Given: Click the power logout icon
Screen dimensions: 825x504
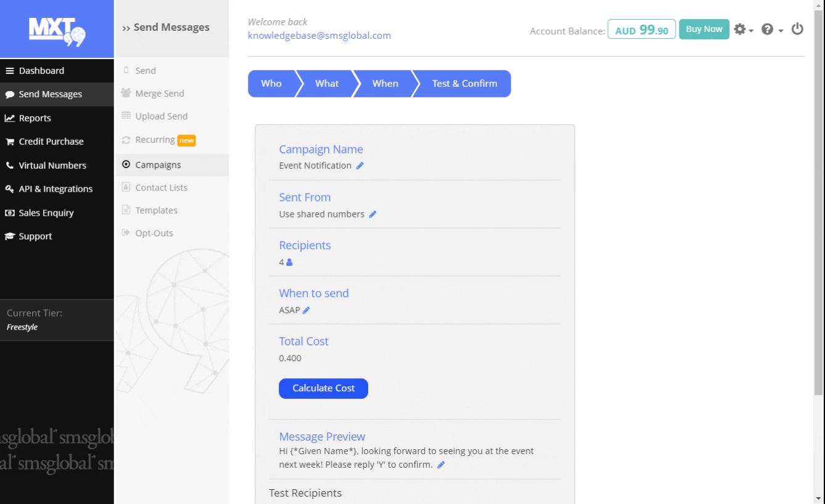Looking at the screenshot, I should pos(797,29).
